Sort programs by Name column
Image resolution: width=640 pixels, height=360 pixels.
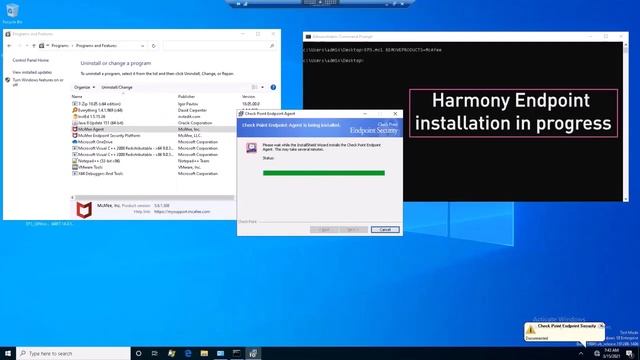pos(77,96)
